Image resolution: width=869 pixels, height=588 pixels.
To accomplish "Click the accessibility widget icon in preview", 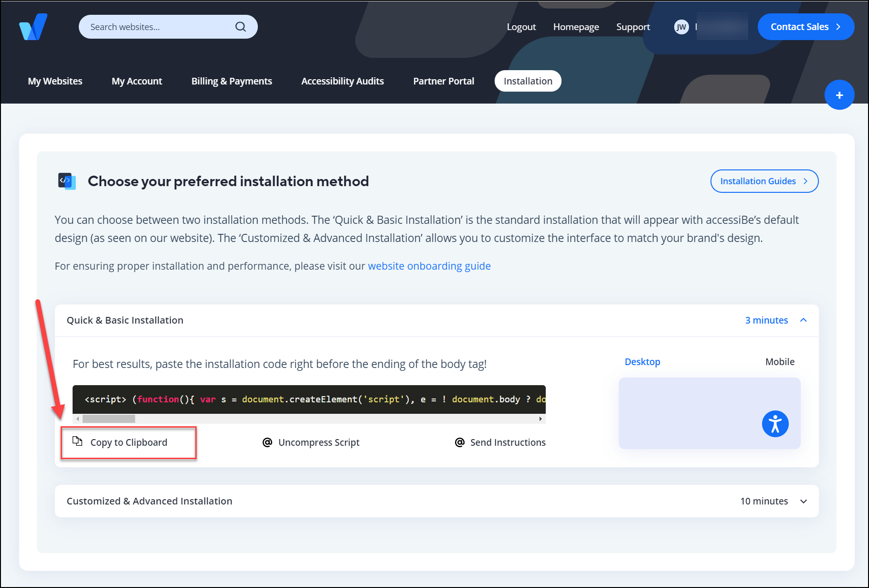I will 775,424.
